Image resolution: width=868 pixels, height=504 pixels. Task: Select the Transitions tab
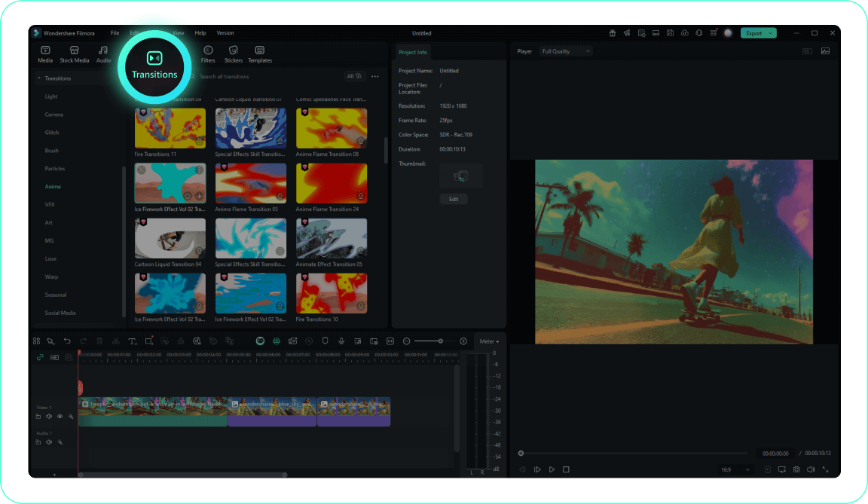(154, 66)
